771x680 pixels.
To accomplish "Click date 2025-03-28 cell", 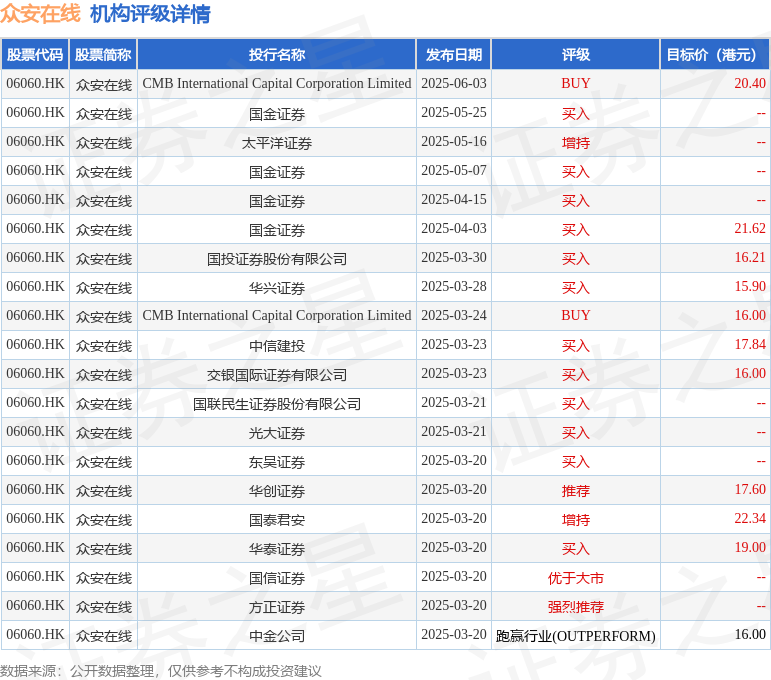I will point(454,287).
